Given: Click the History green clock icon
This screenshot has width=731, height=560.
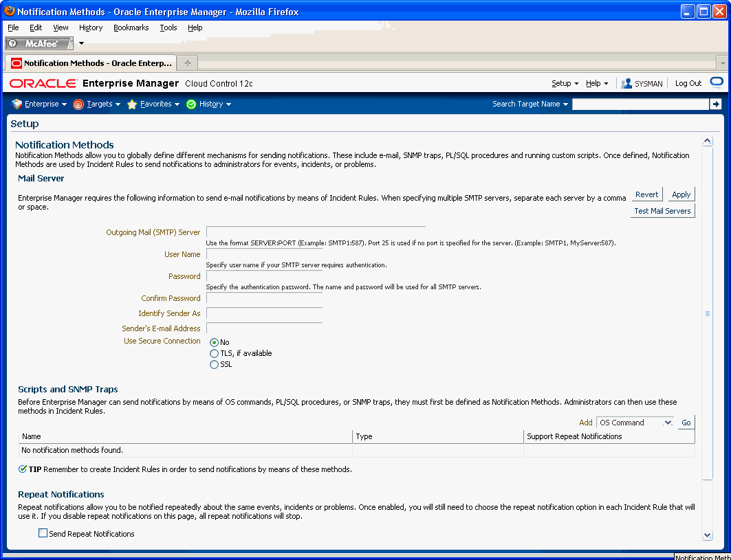Looking at the screenshot, I should coord(191,104).
